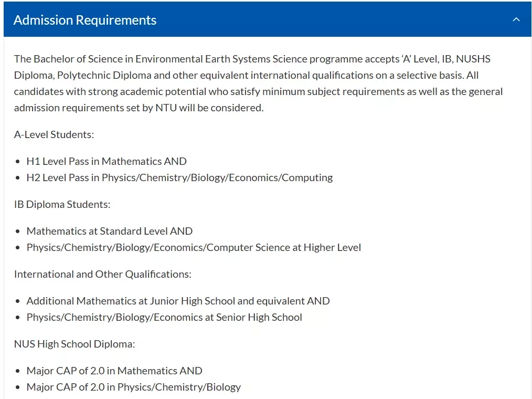Screen dimensions: 532x399
Task: Click Major CAP in Physics/Chemistry/Biology item
Action: tap(134, 387)
